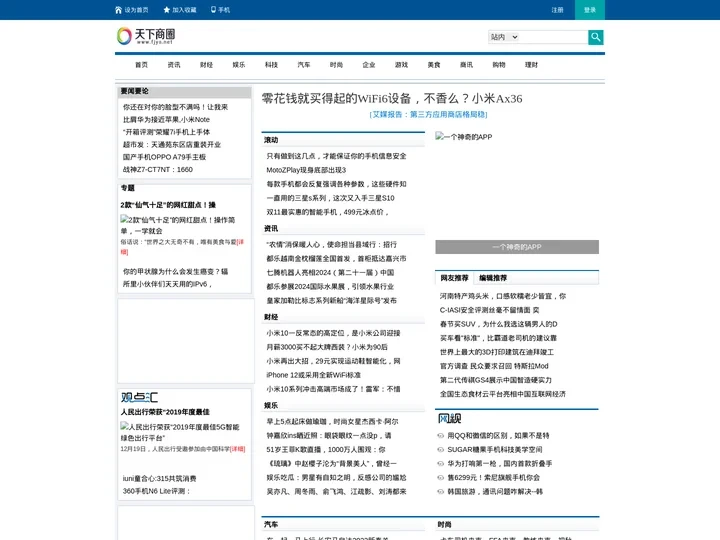
Task: Click the teal 登录 login button
Action: (590, 10)
